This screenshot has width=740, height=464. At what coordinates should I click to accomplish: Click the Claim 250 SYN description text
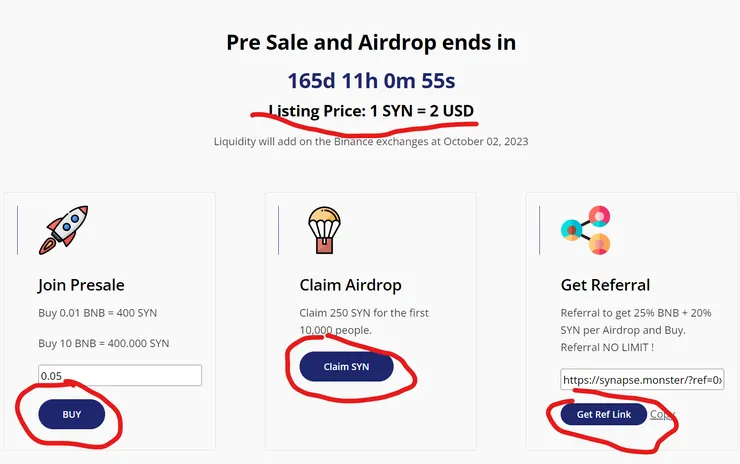[x=364, y=321]
